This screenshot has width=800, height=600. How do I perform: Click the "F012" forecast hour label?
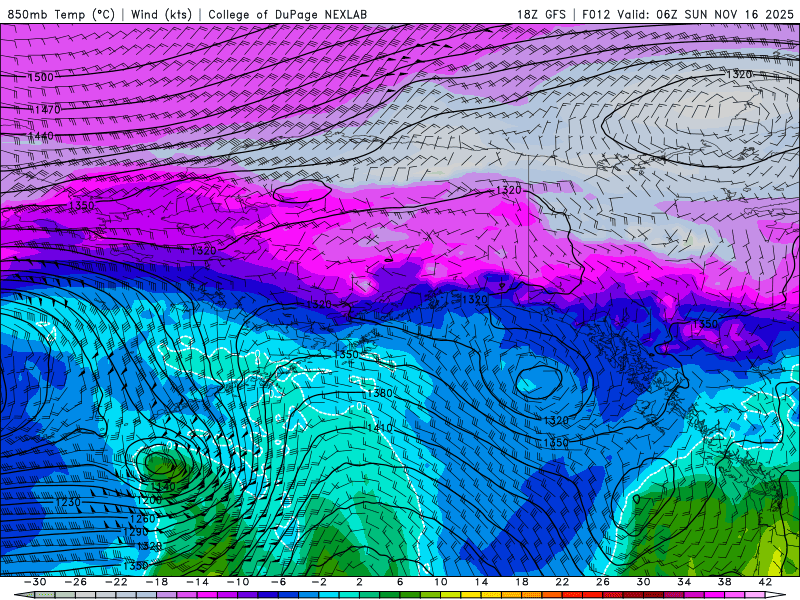coord(596,14)
